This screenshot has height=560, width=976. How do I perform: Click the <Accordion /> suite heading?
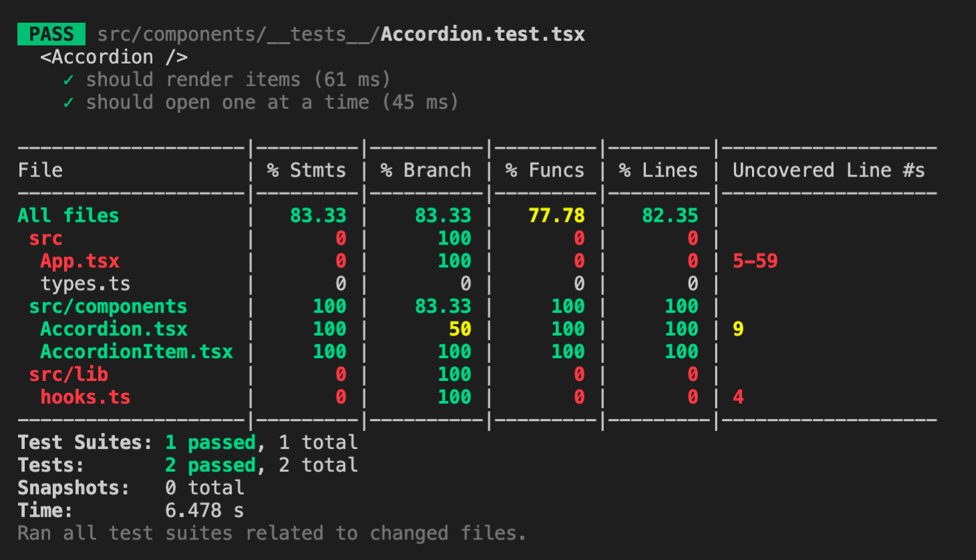tap(114, 57)
